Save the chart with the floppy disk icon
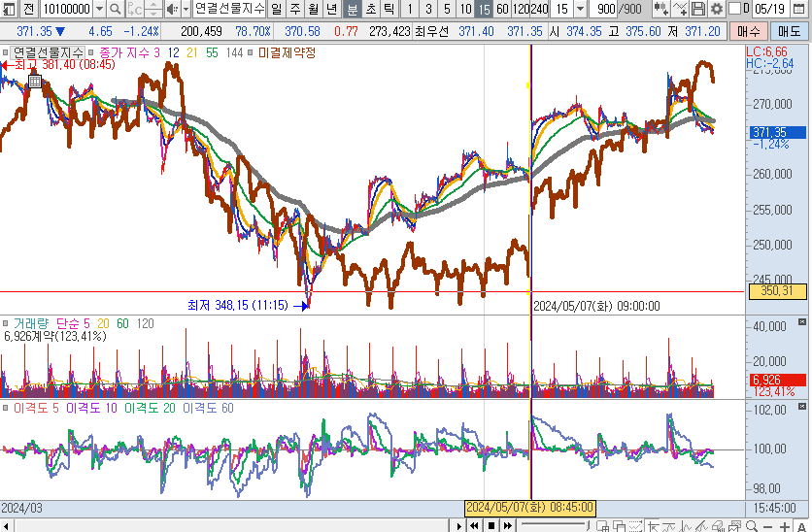 (698, 9)
